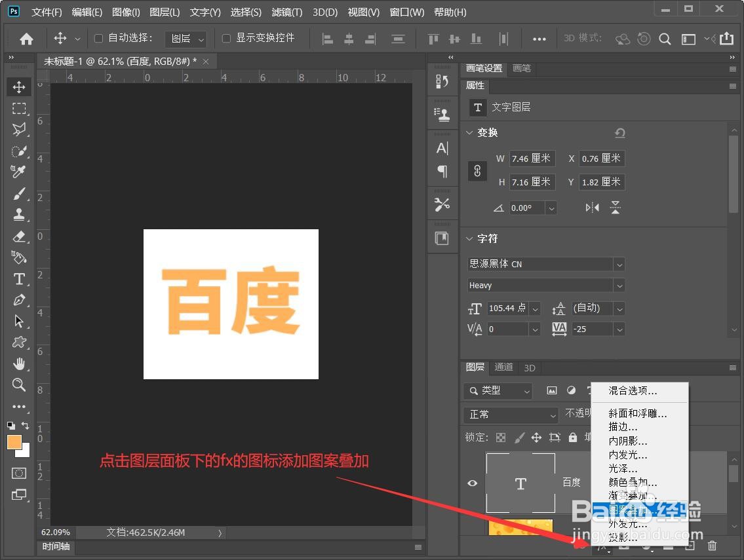
Task: Click the Share icon in the options bar
Action: click(726, 39)
